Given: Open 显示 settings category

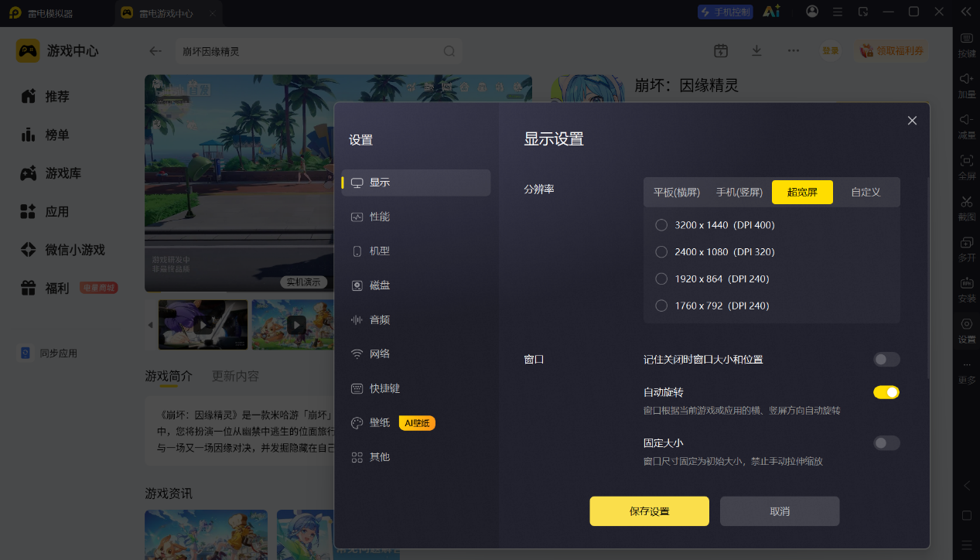Looking at the screenshot, I should pyautogui.click(x=416, y=183).
